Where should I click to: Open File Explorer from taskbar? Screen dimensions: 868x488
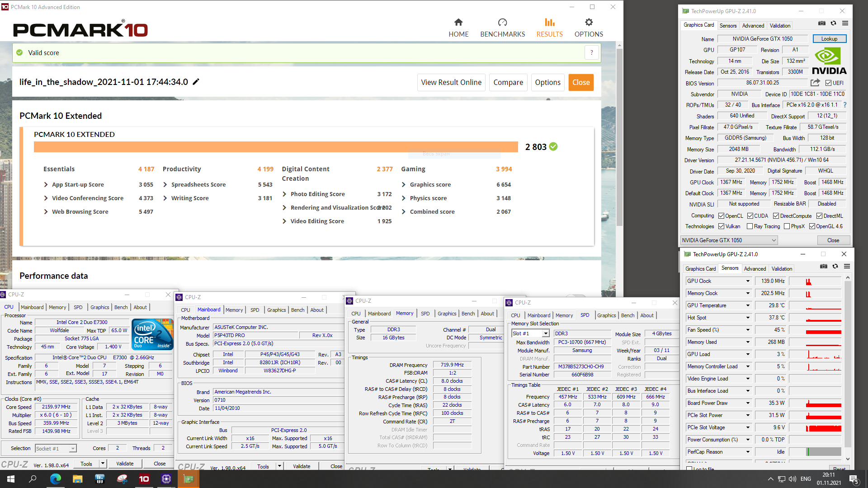(x=77, y=479)
